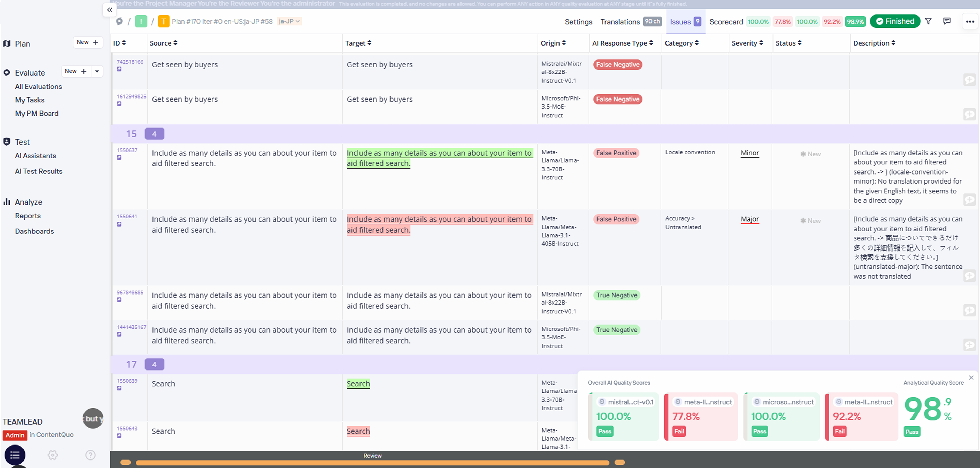The width and height of the screenshot is (980, 468).
Task: Switch to the Scorecard tab
Action: [726, 22]
